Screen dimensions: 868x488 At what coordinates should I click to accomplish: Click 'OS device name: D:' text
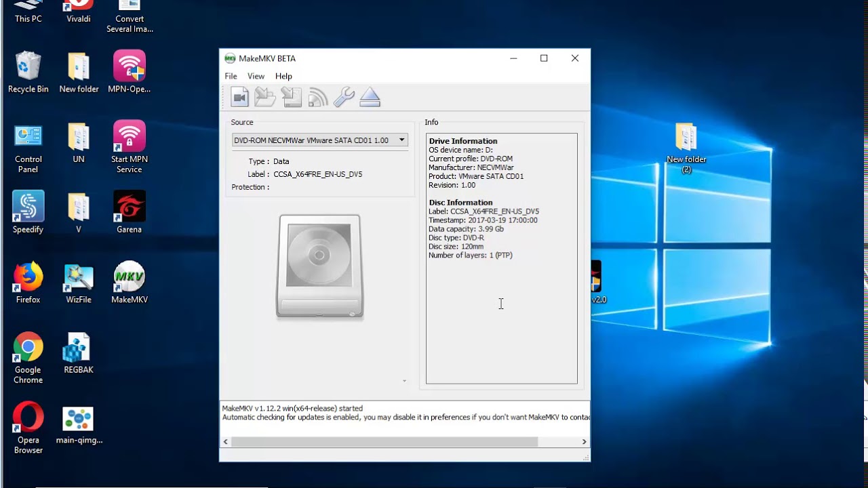coord(460,150)
